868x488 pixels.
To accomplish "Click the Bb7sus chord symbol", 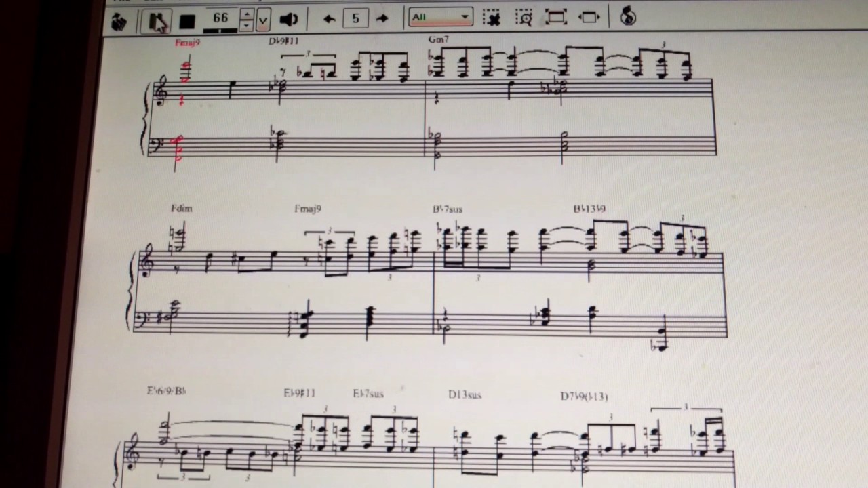I will click(x=448, y=209).
